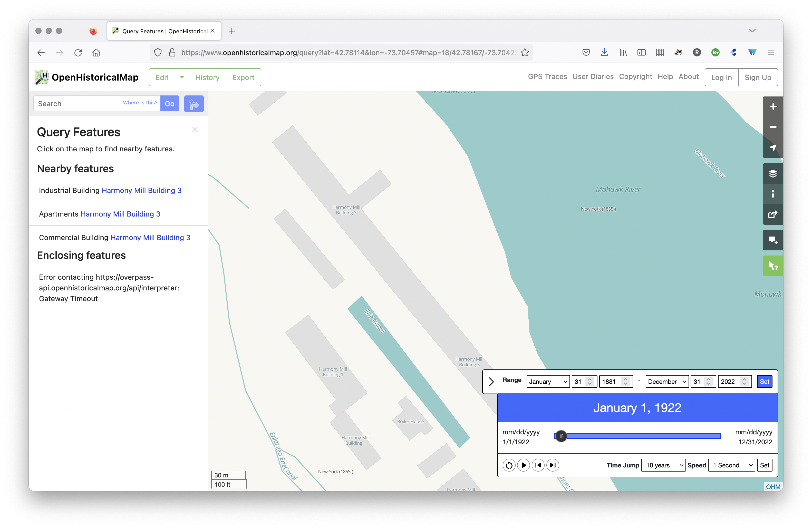Viewport: 812px width, 529px height.
Task: Open the Speed 1 Second dropdown
Action: pyautogui.click(x=731, y=465)
